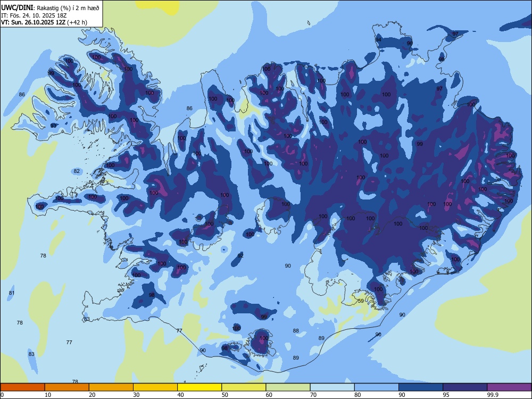The height and width of the screenshot is (399, 532).
Task: Click the '93' humidity value in the Westfjords
Action: pos(53,126)
